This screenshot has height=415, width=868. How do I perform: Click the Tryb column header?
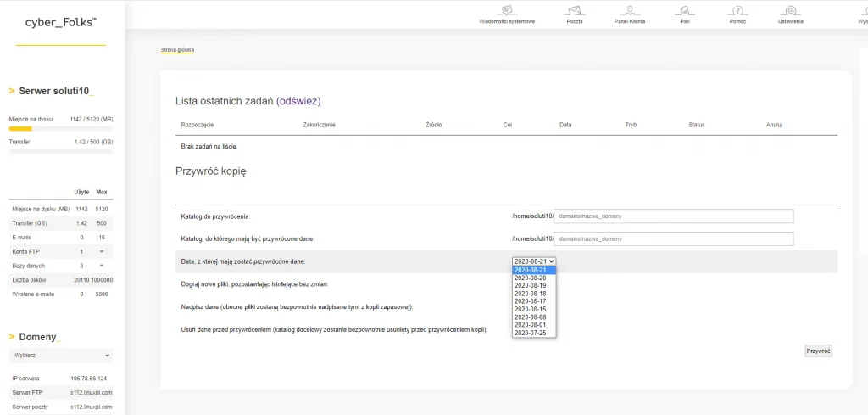[x=631, y=126]
